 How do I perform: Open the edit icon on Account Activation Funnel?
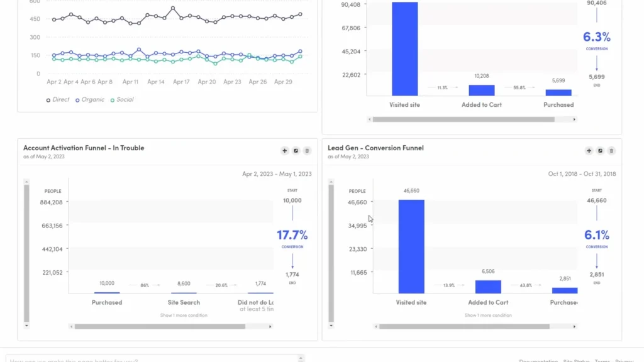coord(296,150)
